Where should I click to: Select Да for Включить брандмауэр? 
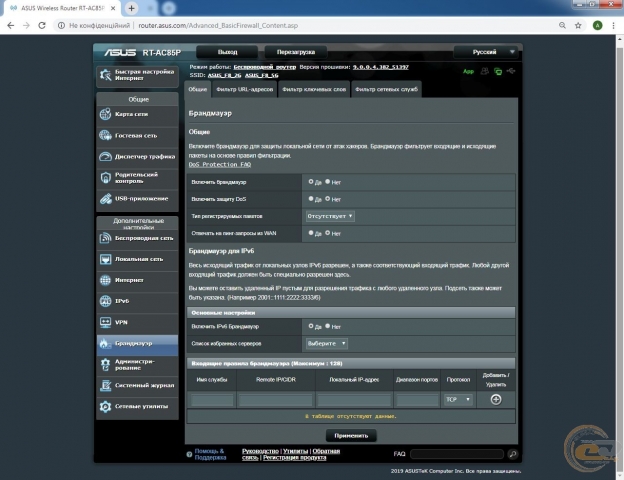(x=311, y=182)
